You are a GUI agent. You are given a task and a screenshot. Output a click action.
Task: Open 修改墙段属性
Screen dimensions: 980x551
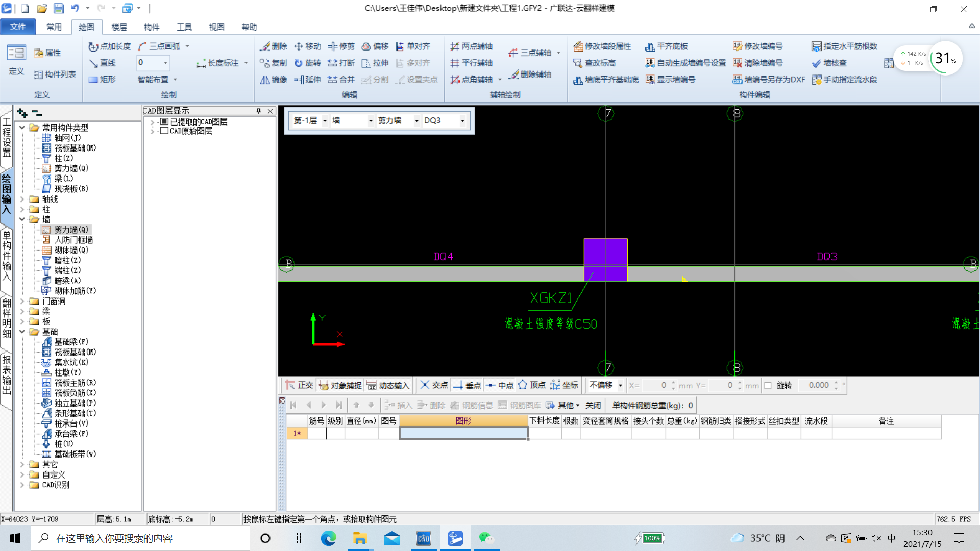pyautogui.click(x=602, y=46)
